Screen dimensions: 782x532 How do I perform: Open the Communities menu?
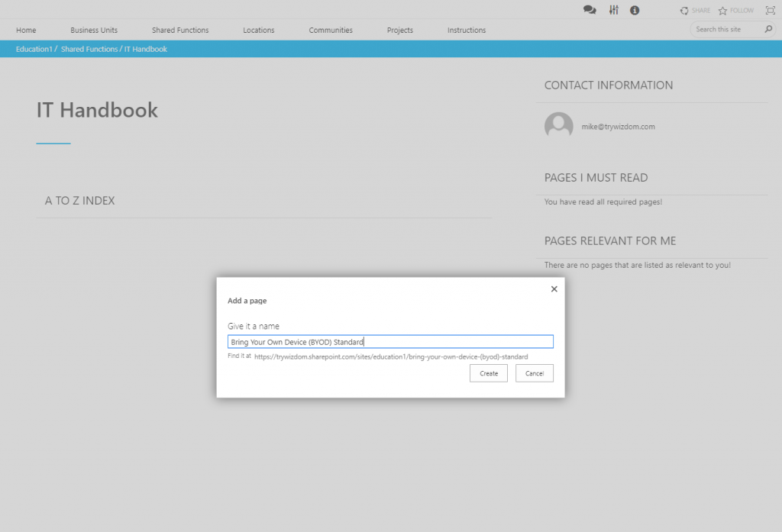pos(331,30)
